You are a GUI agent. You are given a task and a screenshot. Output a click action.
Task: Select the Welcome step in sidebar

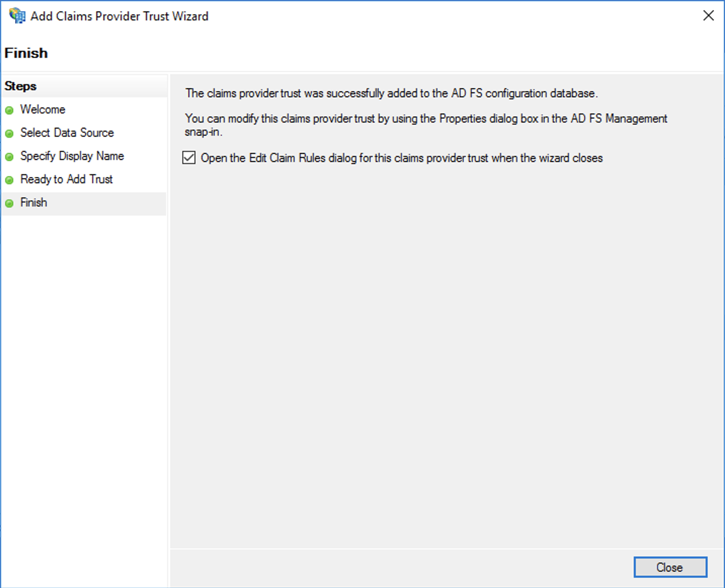43,109
